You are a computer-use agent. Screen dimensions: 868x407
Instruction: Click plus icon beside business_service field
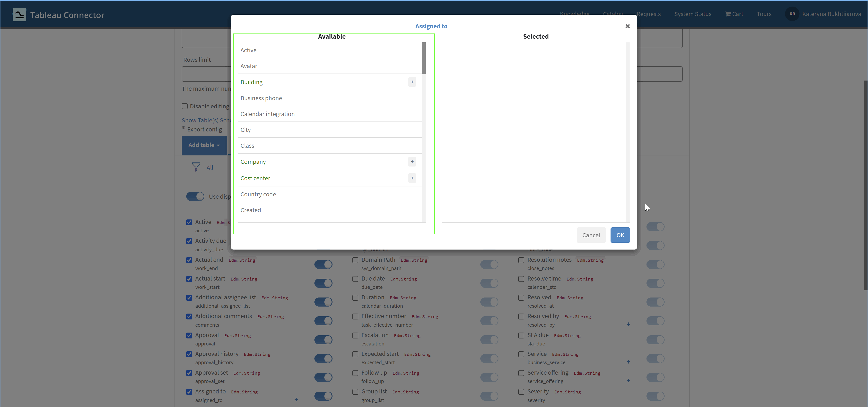[x=628, y=362]
